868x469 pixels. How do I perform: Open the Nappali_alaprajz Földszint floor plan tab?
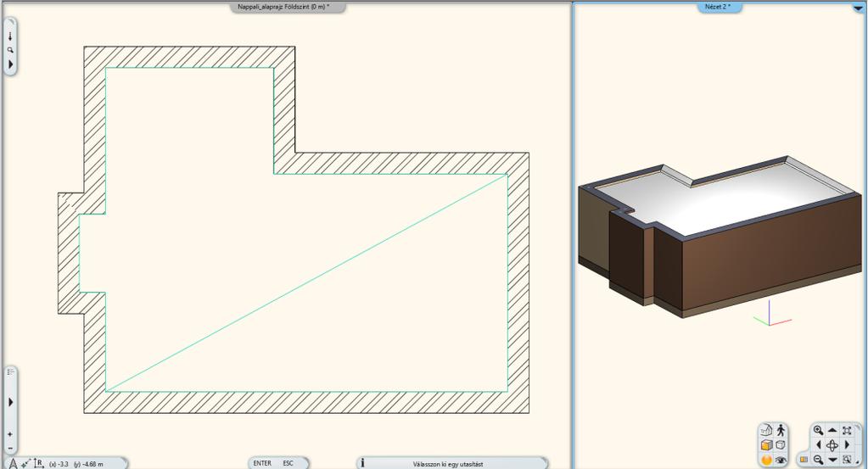point(288,7)
